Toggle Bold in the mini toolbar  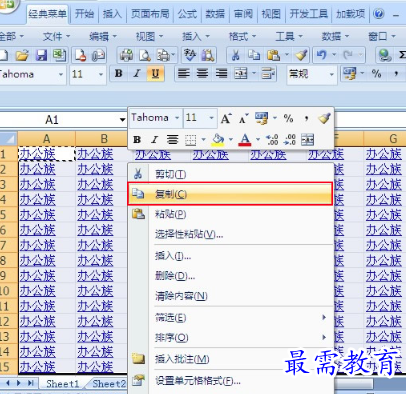tap(137, 140)
